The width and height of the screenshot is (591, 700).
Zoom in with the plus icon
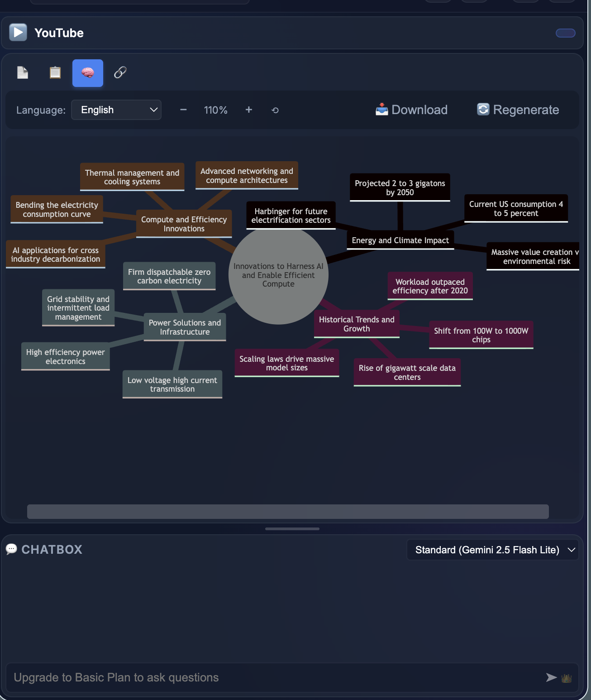coord(248,110)
